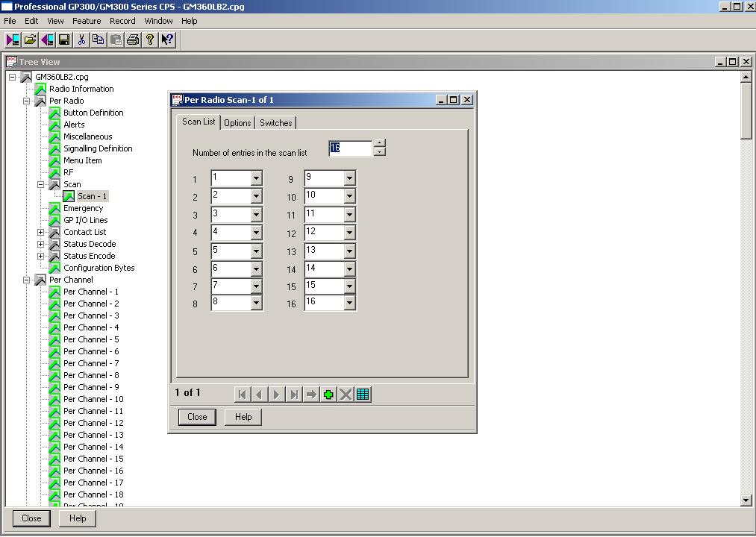Screen dimensions: 756x537
Task: Select the RF tree item
Action: [x=69, y=172]
